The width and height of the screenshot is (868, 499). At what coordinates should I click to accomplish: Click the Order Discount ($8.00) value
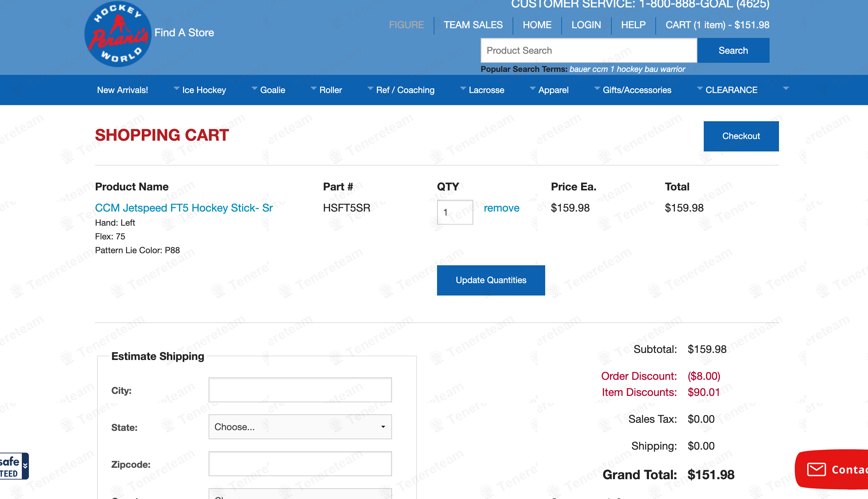click(703, 376)
